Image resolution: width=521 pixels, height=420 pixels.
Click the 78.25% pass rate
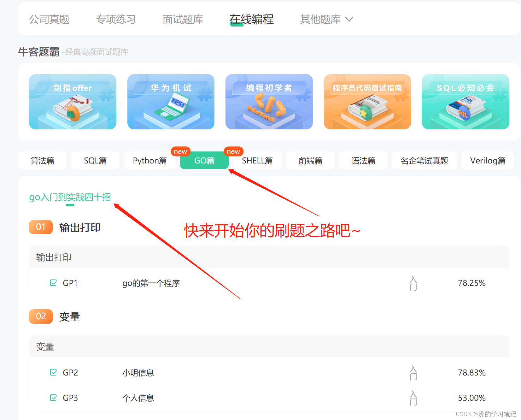click(472, 283)
